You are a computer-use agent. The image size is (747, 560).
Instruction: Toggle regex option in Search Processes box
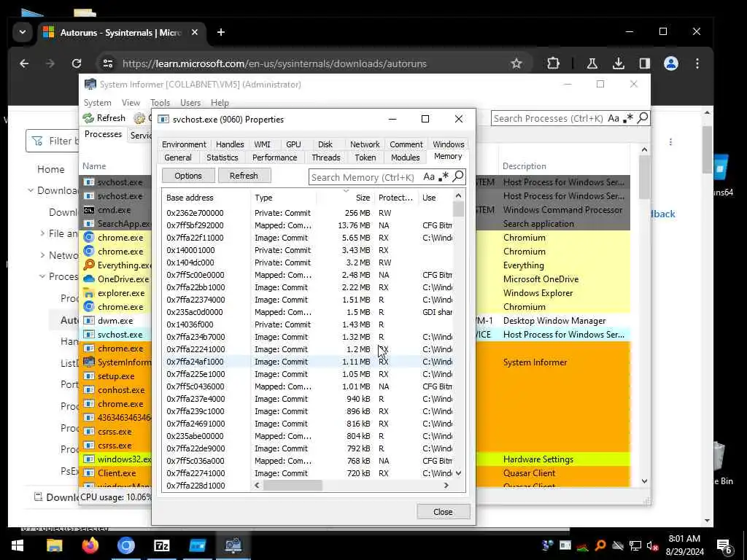tap(628, 118)
